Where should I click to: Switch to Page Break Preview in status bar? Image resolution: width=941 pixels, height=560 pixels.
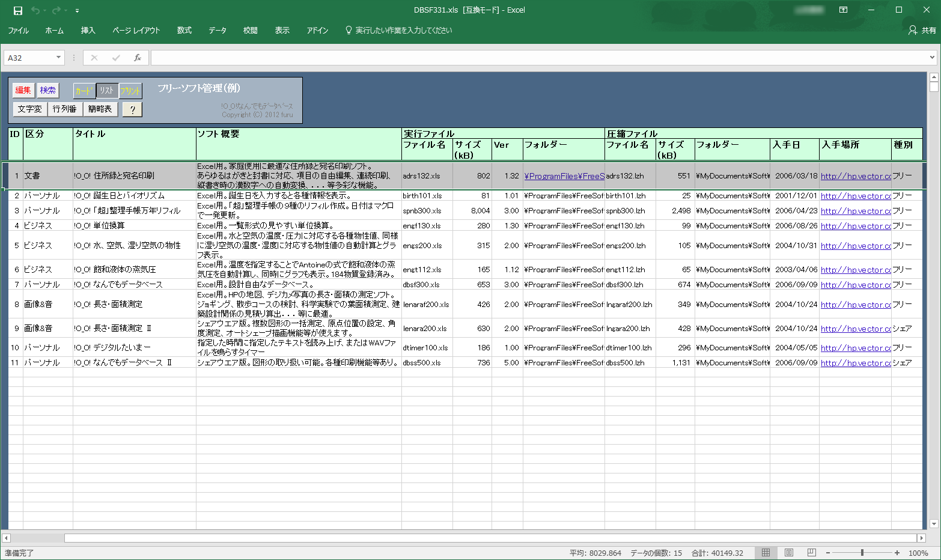coord(812,553)
